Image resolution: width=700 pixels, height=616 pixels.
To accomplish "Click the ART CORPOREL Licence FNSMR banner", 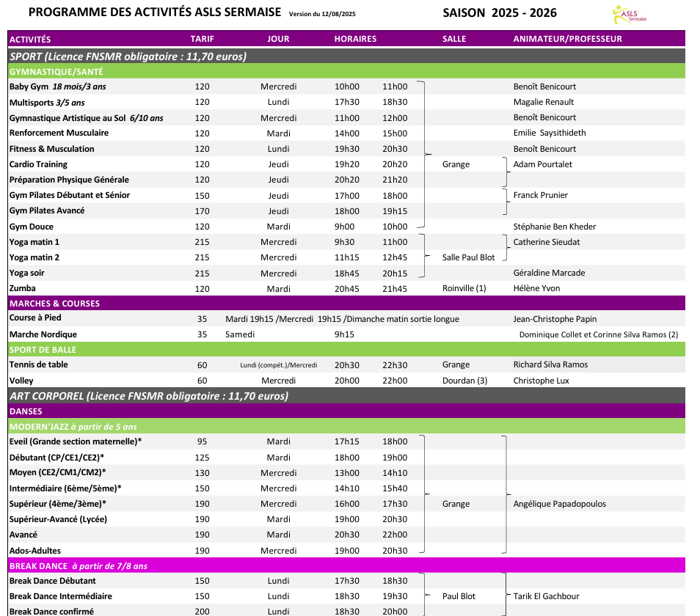I will [x=346, y=396].
